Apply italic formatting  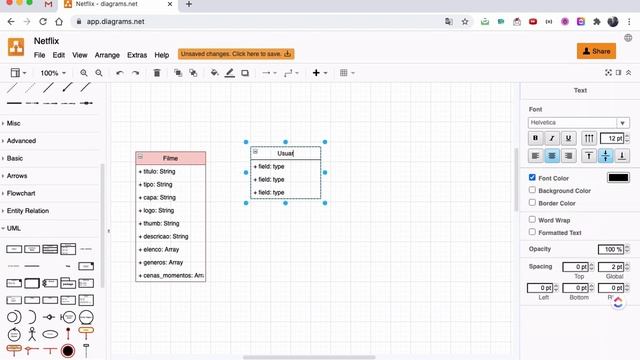pyautogui.click(x=552, y=138)
